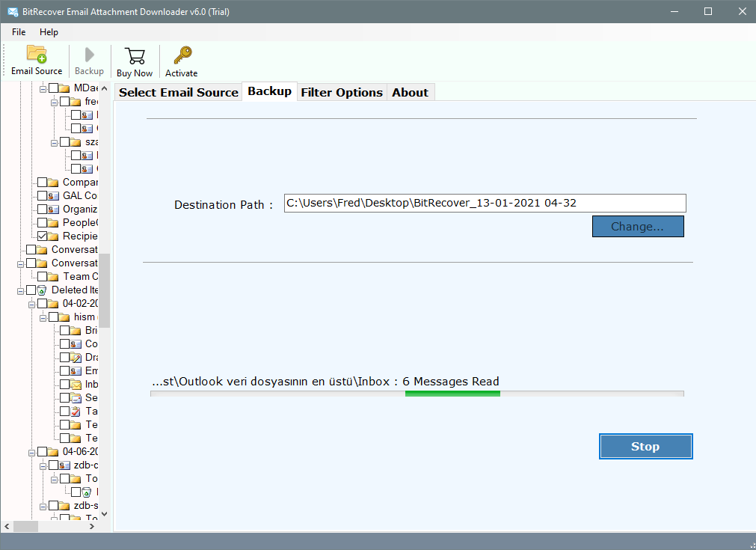The height and width of the screenshot is (550, 756).
Task: Open the About tab
Action: pos(410,92)
